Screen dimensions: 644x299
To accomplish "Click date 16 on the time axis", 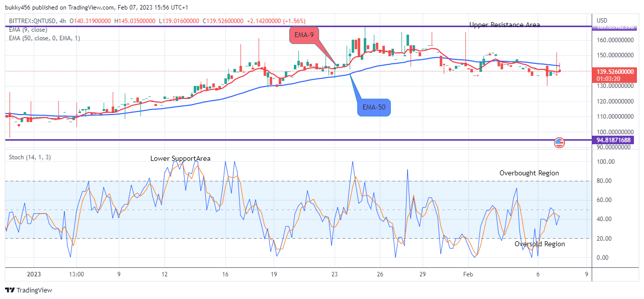I will (225, 274).
